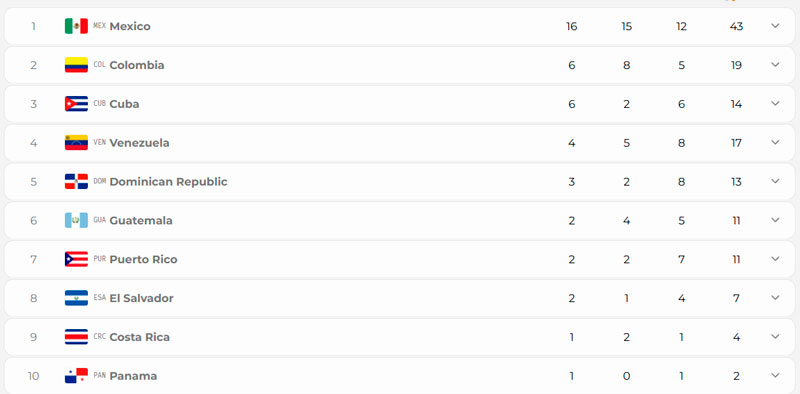The width and height of the screenshot is (800, 394).
Task: Select the Puerto Rico country name
Action: [143, 259]
